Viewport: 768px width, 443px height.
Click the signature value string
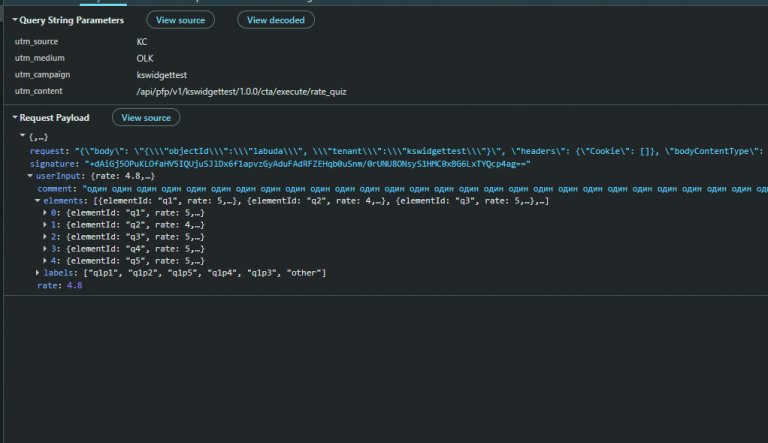308,164
